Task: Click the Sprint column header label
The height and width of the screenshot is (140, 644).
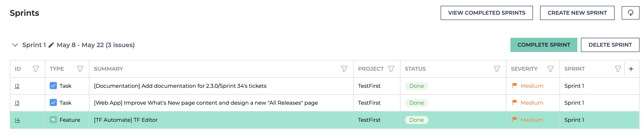Action: pyautogui.click(x=574, y=69)
